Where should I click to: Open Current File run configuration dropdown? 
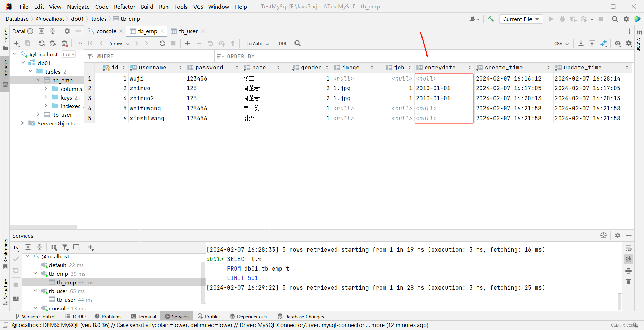pos(521,19)
